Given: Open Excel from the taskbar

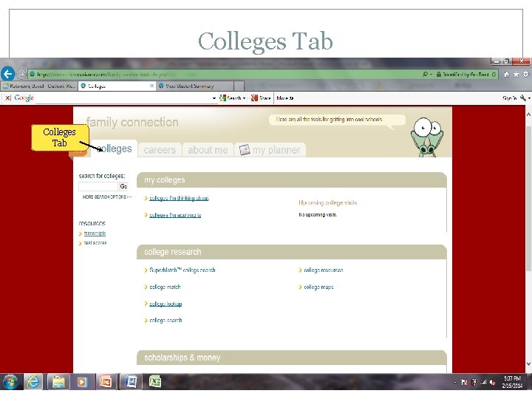Looking at the screenshot, I should click(154, 382).
